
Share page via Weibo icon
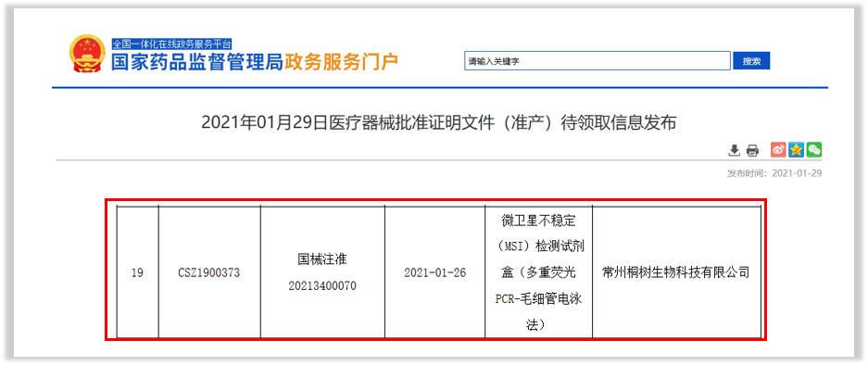[778, 149]
